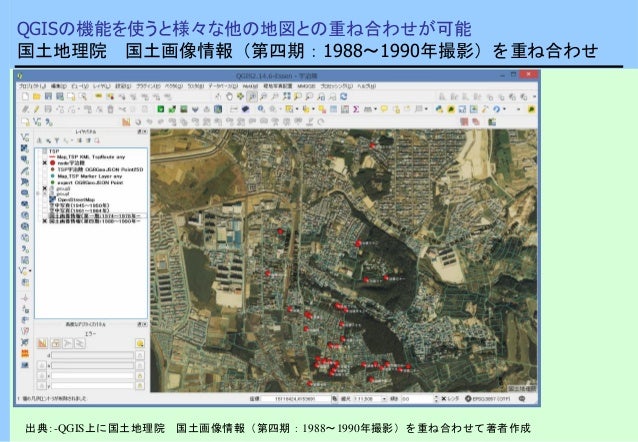Open the MMQGIS menu
The height and width of the screenshot is (442, 638).
pos(306,86)
